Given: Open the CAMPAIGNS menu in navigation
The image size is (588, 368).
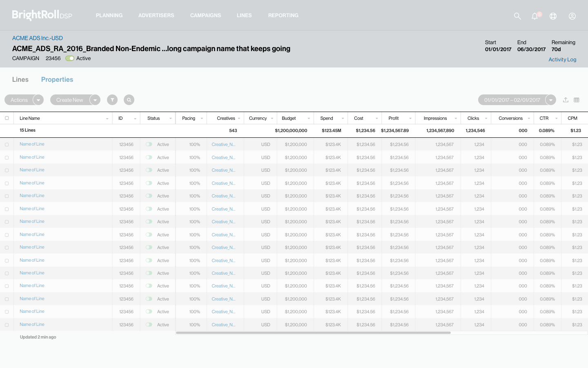Looking at the screenshot, I should (x=205, y=15).
